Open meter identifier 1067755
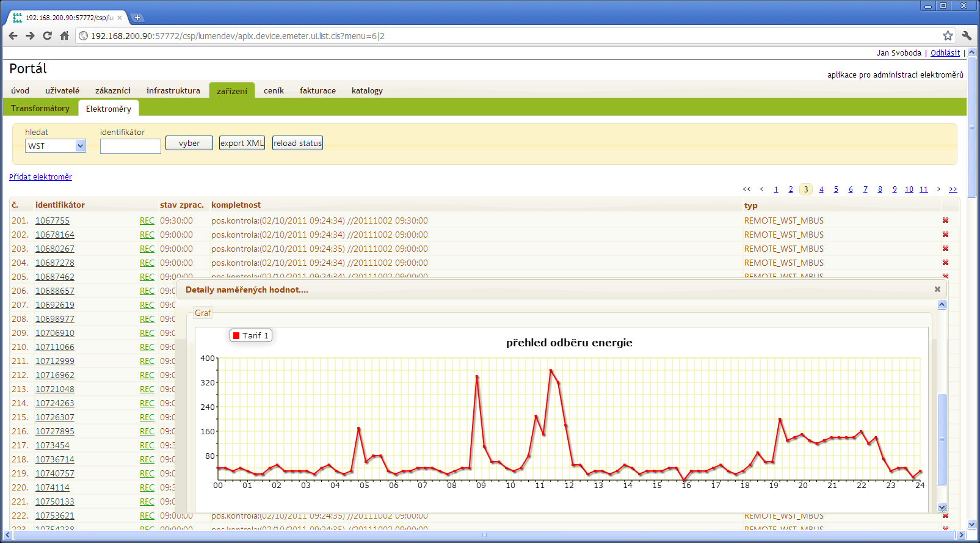 pos(53,220)
